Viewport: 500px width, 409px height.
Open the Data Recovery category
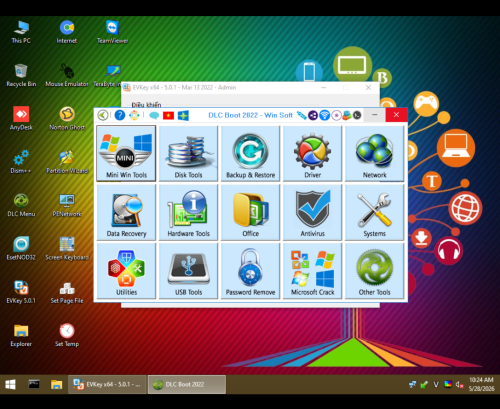tap(126, 212)
